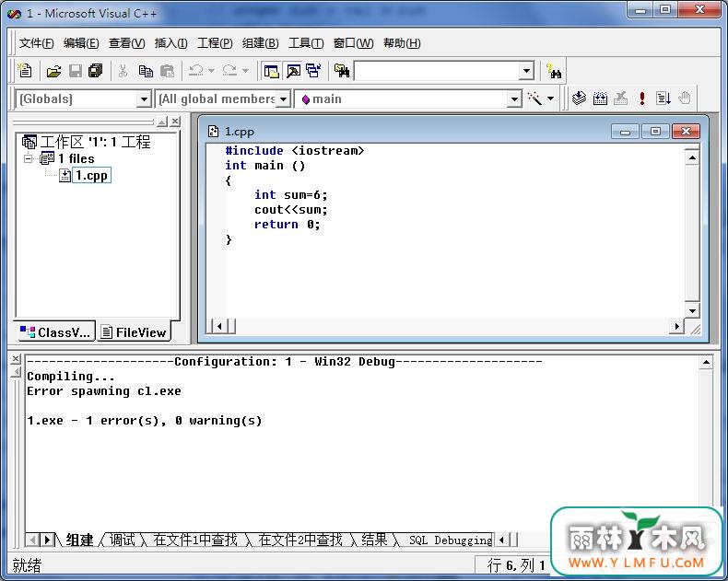Screen dimensions: 728x581
Task: Close the workspace panel with its X
Action: (x=174, y=122)
